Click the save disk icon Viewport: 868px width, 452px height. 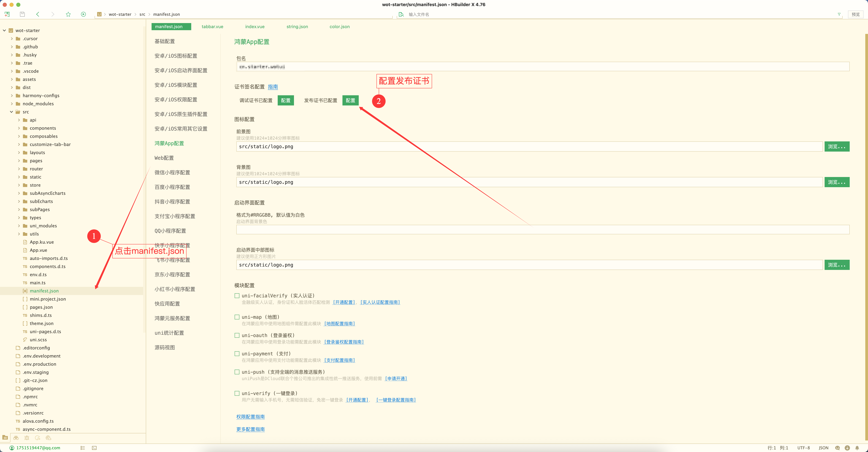coord(22,14)
